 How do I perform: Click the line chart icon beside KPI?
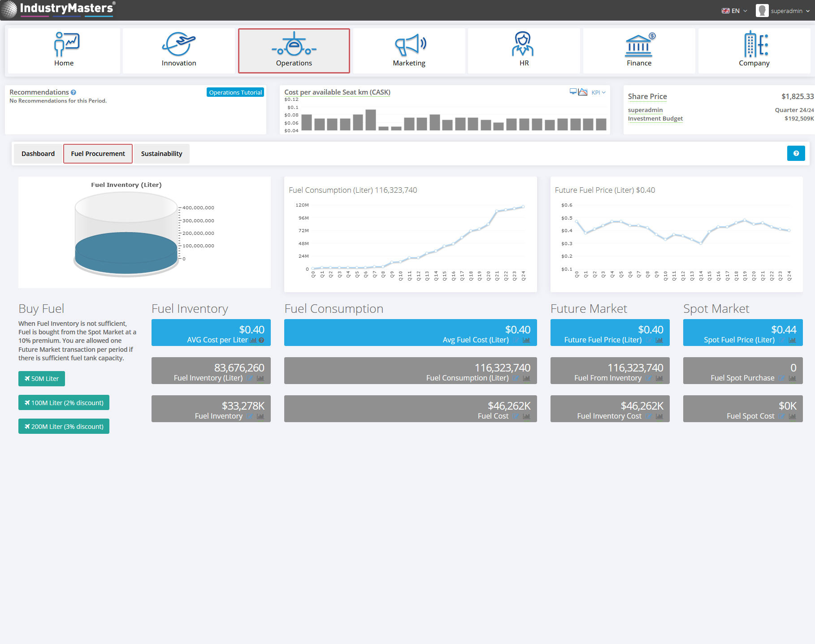[x=583, y=92]
